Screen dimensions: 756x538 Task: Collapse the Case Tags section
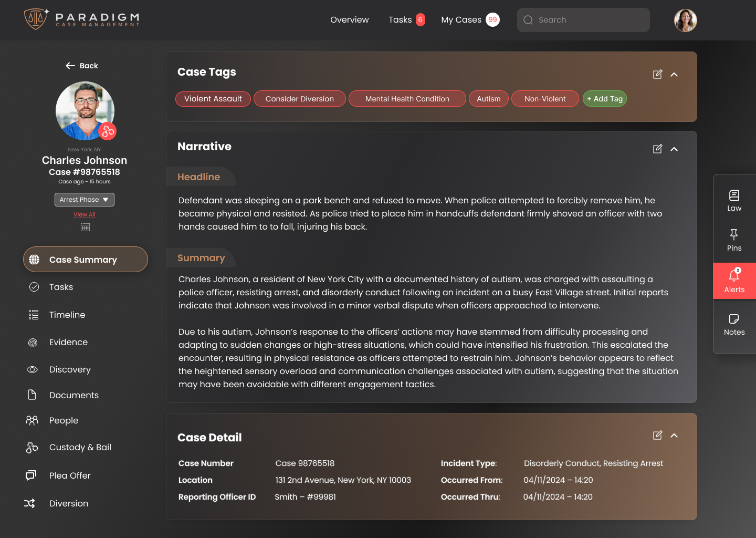pyautogui.click(x=675, y=75)
